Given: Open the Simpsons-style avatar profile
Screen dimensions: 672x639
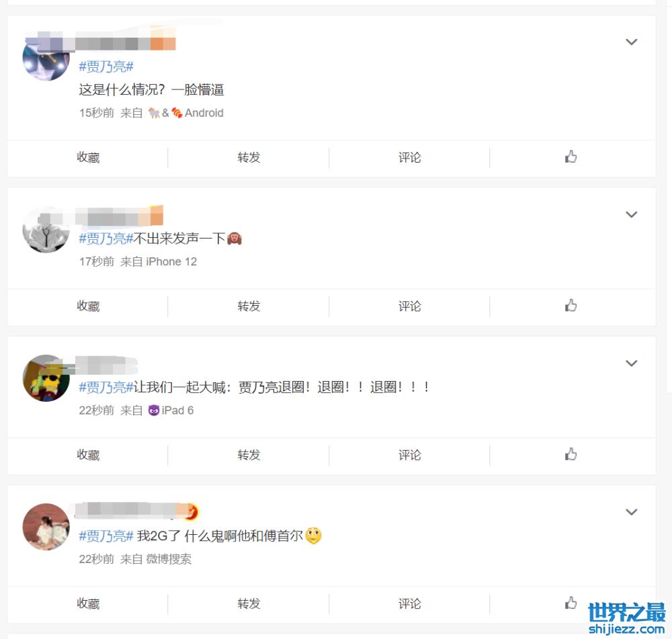Looking at the screenshot, I should tap(46, 378).
